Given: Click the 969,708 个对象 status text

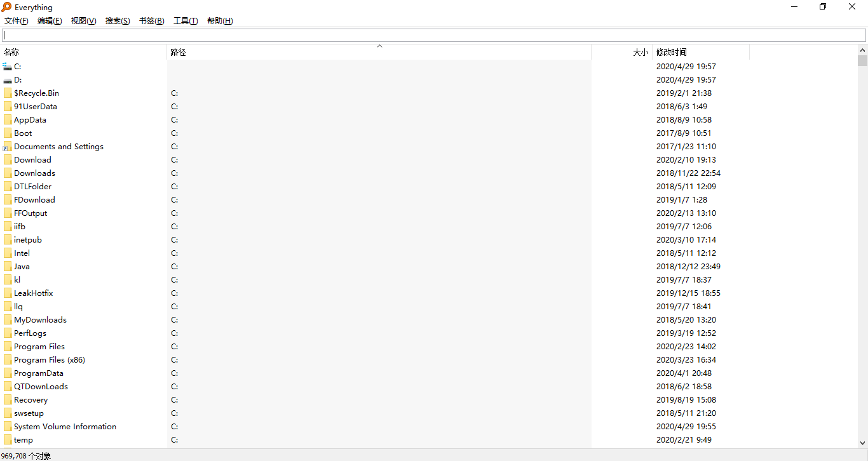Looking at the screenshot, I should (26, 456).
